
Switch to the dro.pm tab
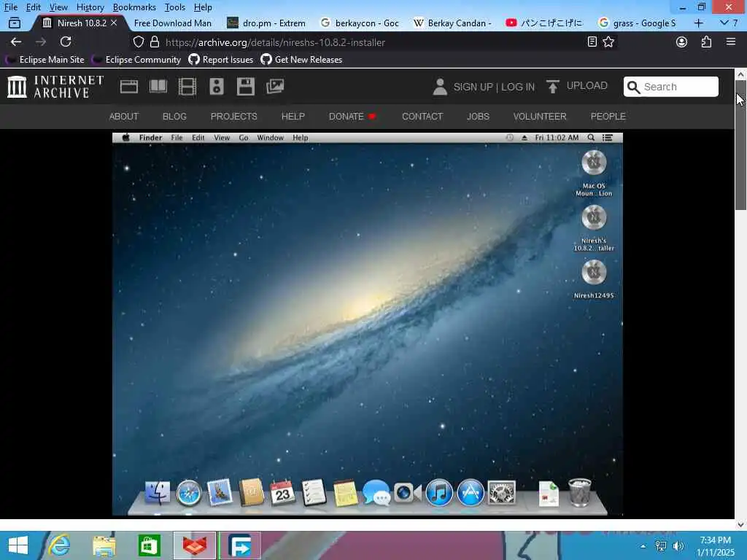[x=266, y=23]
